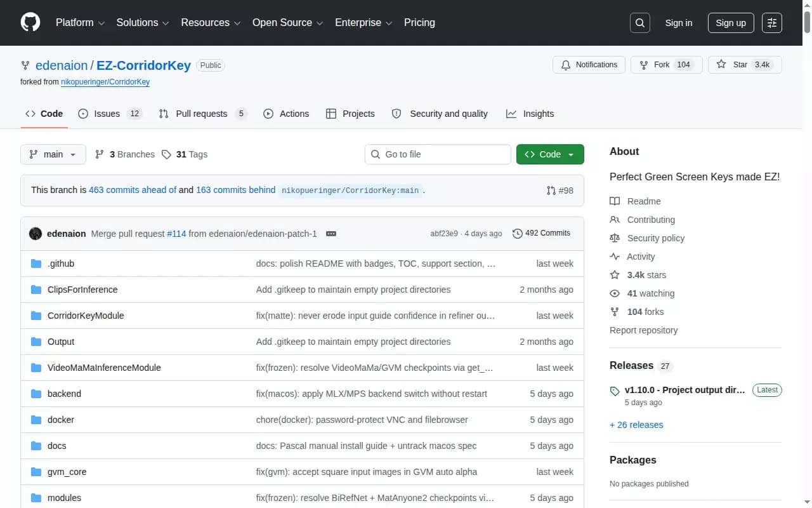
Task: Open pull request #114 link in commit
Action: [x=176, y=234]
